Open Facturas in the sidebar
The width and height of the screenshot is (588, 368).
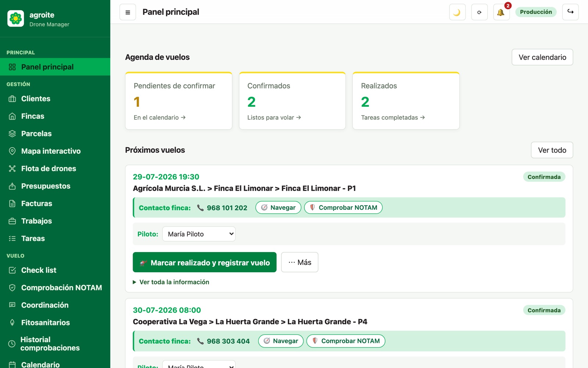pos(55,204)
